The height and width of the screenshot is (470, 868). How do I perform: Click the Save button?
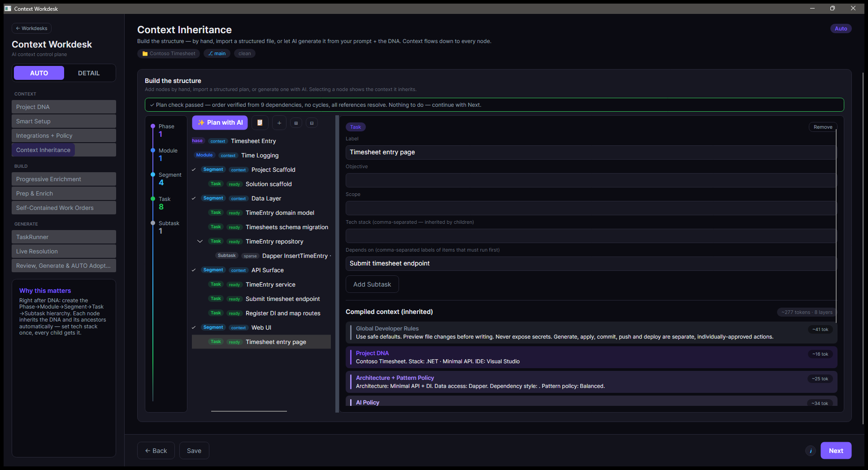click(x=194, y=451)
